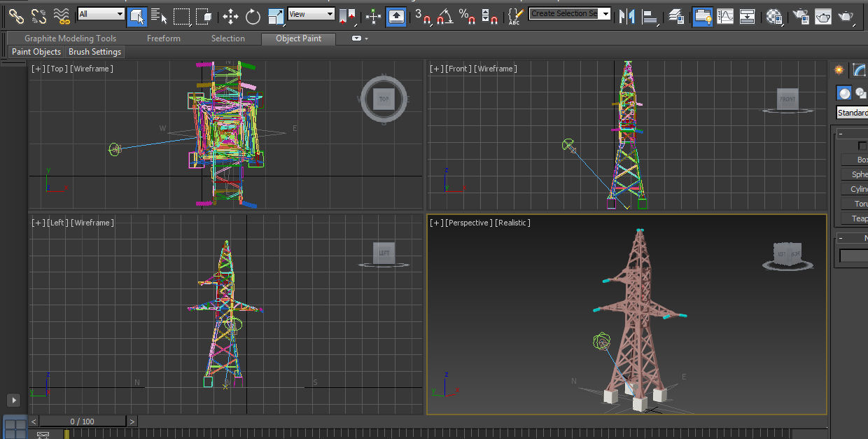Open the [Realistic] shading label menu

(x=512, y=223)
